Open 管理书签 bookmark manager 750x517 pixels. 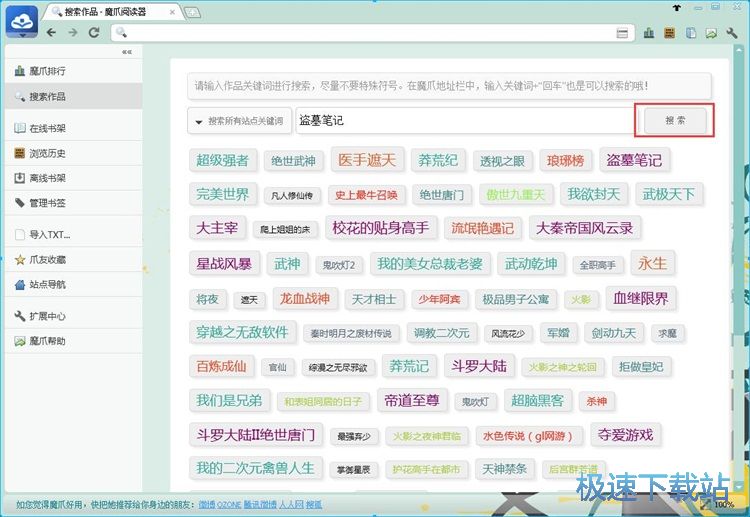click(47, 203)
